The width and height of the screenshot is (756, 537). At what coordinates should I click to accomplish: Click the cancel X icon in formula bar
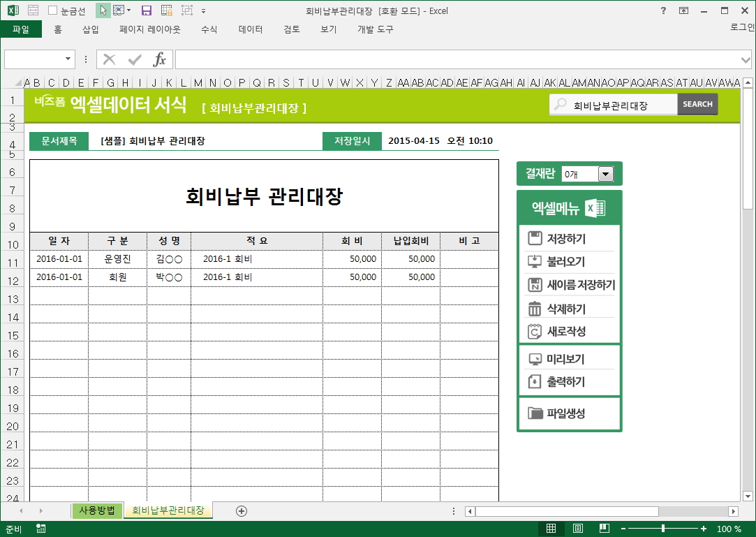tap(110, 59)
